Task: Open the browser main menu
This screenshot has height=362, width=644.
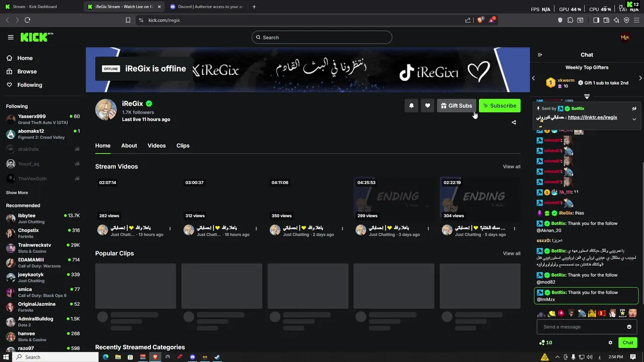Action: 636,20
